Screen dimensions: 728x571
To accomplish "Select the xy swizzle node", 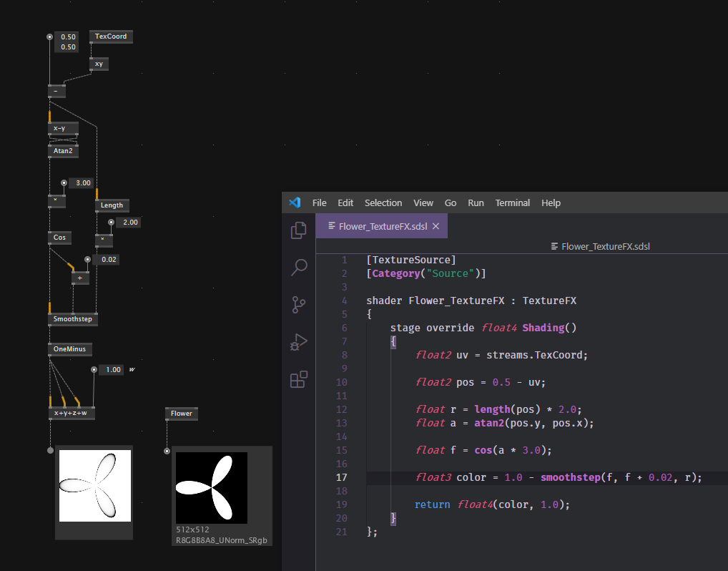I will [99, 64].
